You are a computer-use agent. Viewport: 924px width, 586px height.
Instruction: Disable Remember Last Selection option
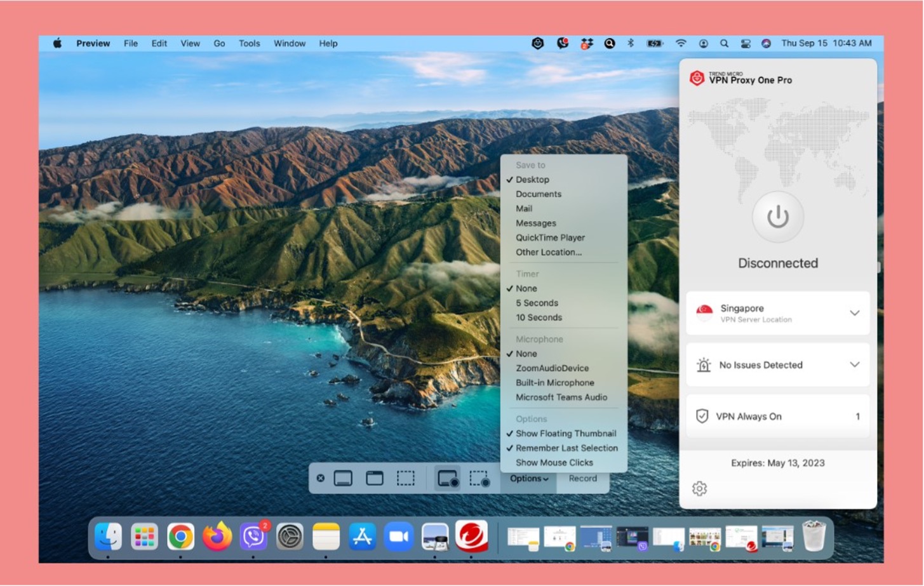click(566, 448)
